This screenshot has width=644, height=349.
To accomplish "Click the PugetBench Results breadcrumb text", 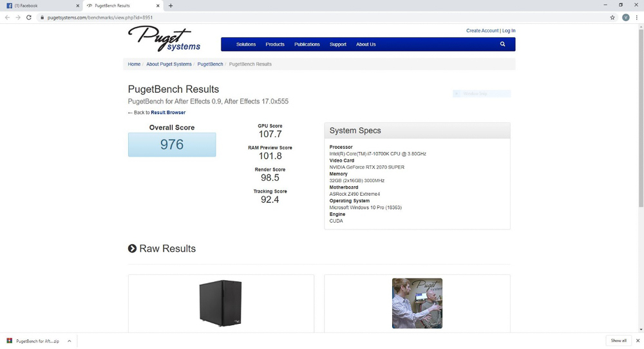I will coord(250,64).
